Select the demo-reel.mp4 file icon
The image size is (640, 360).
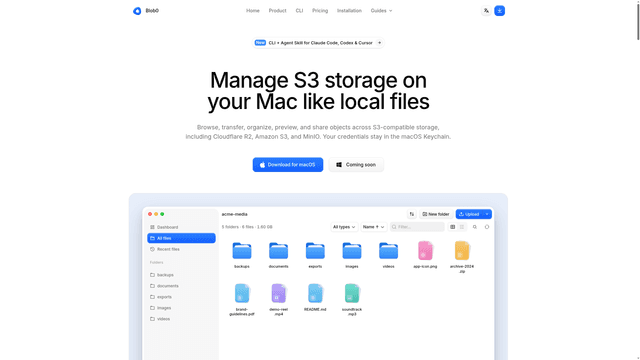click(278, 293)
